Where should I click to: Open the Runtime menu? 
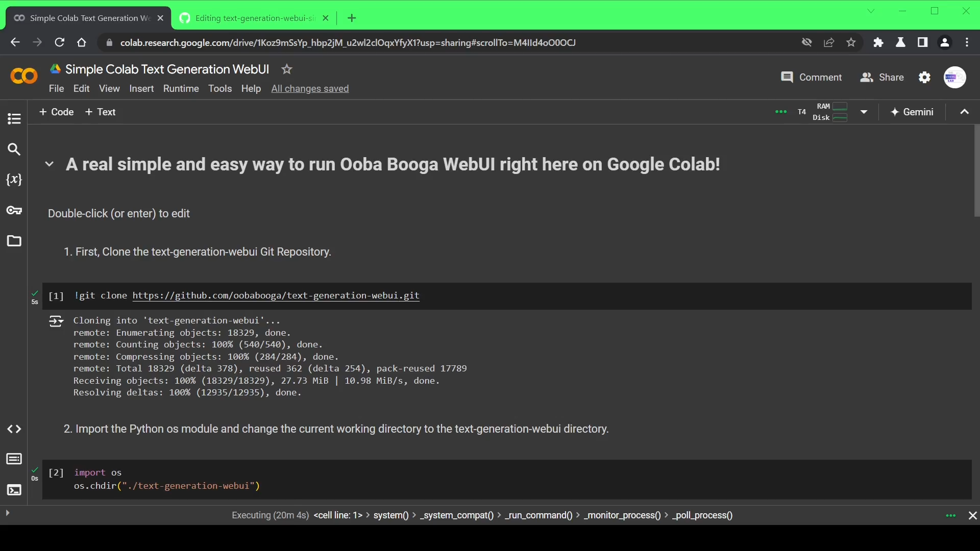pos(181,89)
